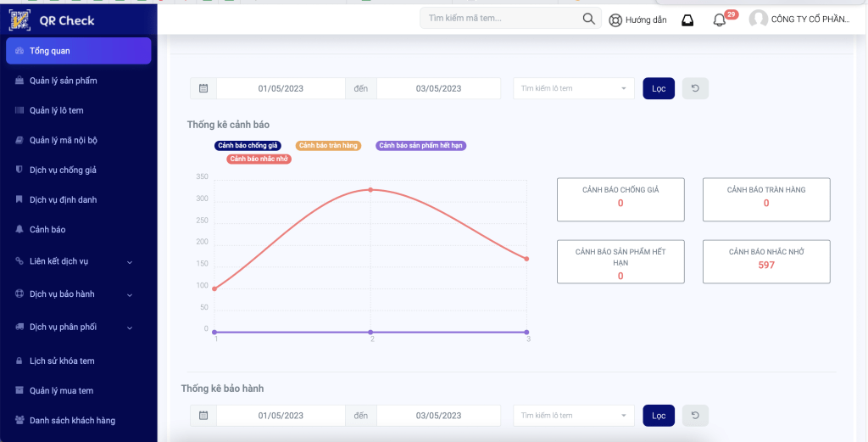
Task: Click the search magnifier icon
Action: pos(588,19)
